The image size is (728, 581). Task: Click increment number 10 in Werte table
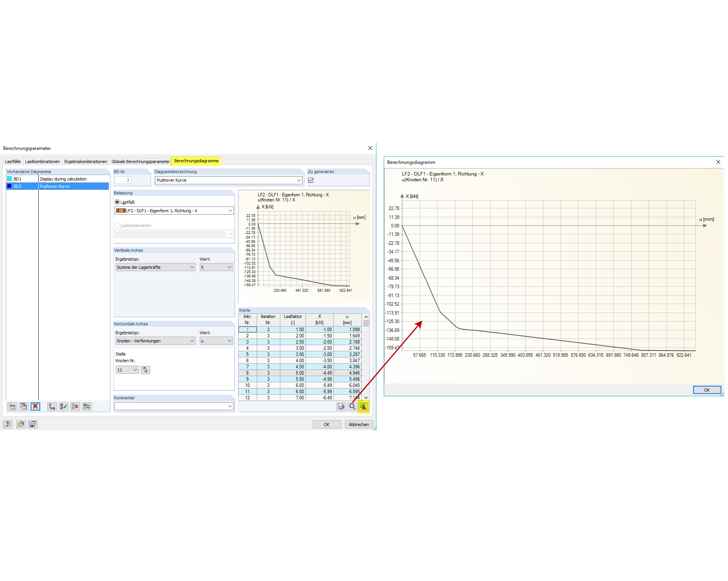pos(247,385)
